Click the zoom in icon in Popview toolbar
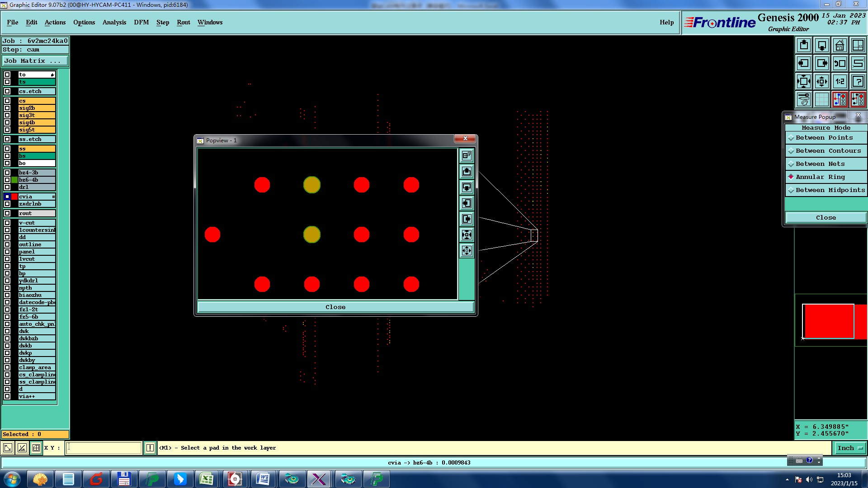This screenshot has height=488, width=868. point(467,235)
